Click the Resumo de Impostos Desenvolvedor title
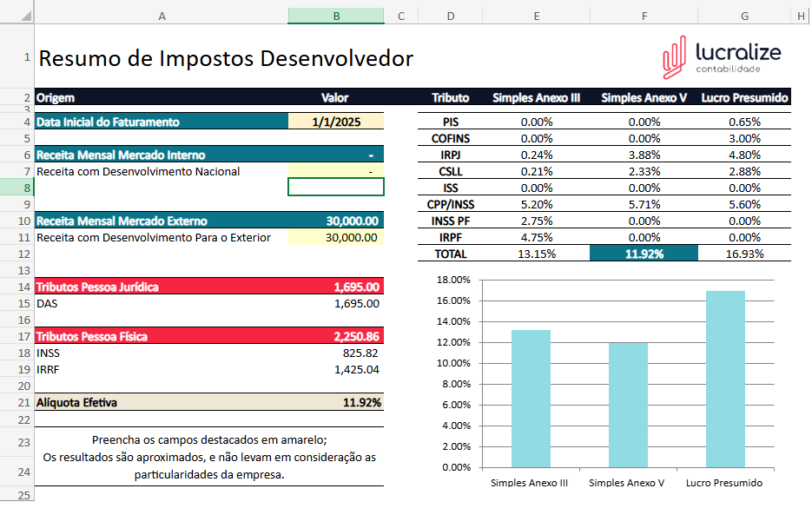 click(x=226, y=59)
